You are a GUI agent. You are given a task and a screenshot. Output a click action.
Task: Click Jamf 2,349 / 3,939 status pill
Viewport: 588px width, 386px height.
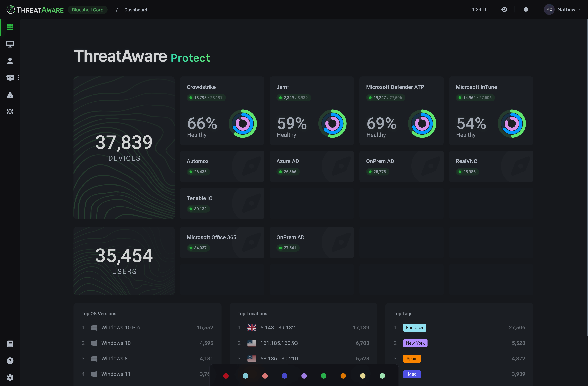(294, 97)
